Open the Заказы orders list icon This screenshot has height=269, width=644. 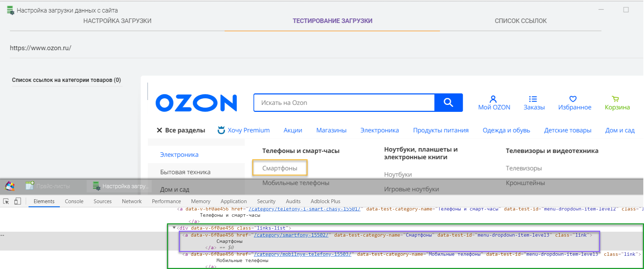(x=533, y=99)
